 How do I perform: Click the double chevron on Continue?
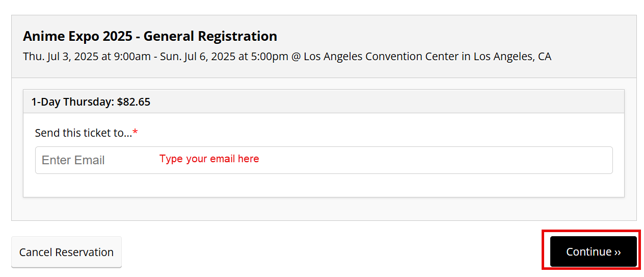coord(618,252)
